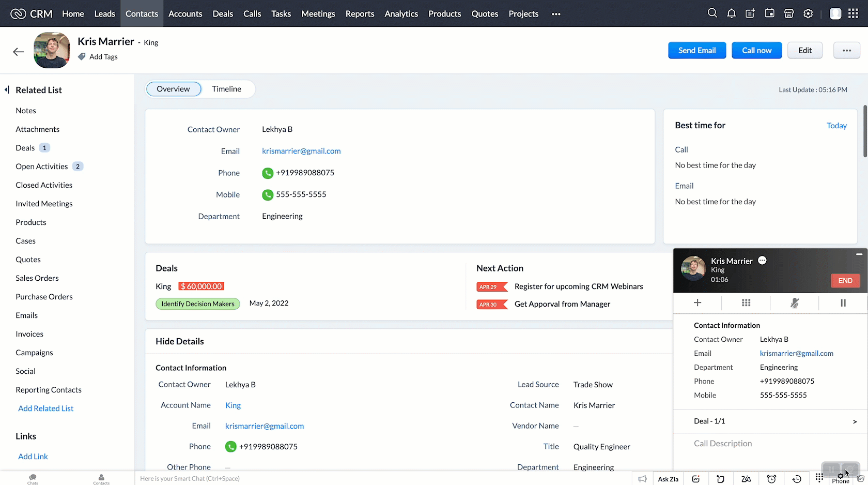Click the Send Email button
Image resolution: width=868 pixels, height=485 pixels.
(x=697, y=50)
